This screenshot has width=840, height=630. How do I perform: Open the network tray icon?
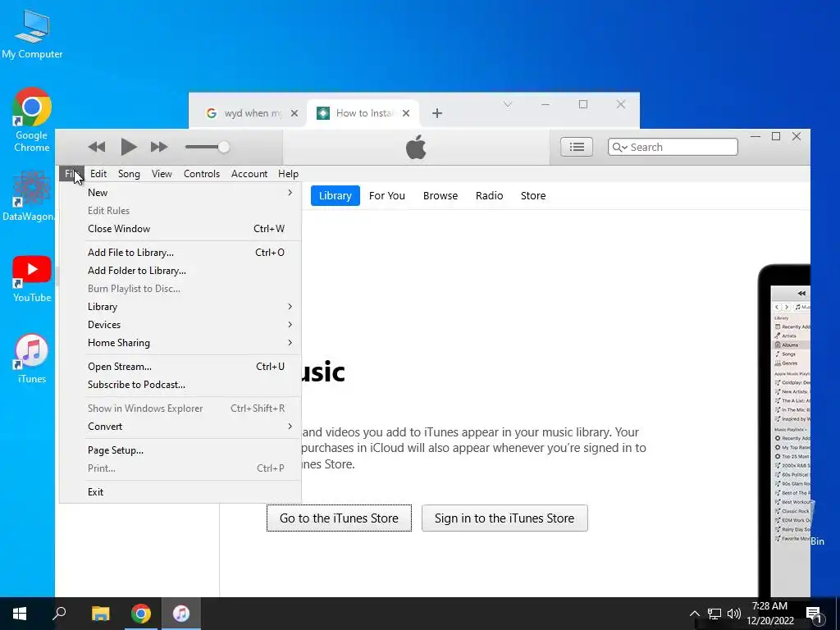click(x=714, y=614)
